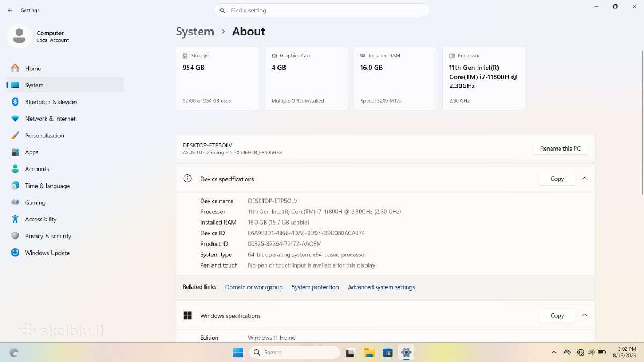Open the Apps settings page
The image size is (644, 362).
click(x=65, y=152)
